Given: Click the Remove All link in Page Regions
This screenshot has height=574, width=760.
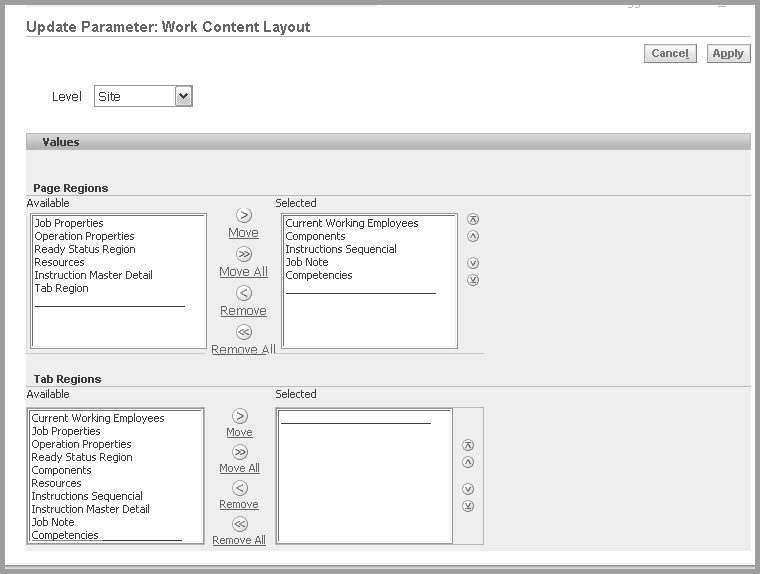Looking at the screenshot, I should pyautogui.click(x=243, y=349).
